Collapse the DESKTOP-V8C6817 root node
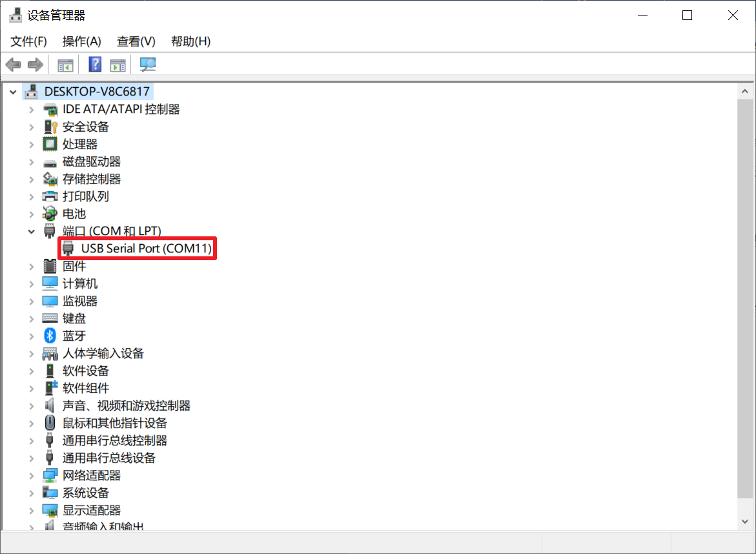The width and height of the screenshot is (756, 554). click(13, 92)
